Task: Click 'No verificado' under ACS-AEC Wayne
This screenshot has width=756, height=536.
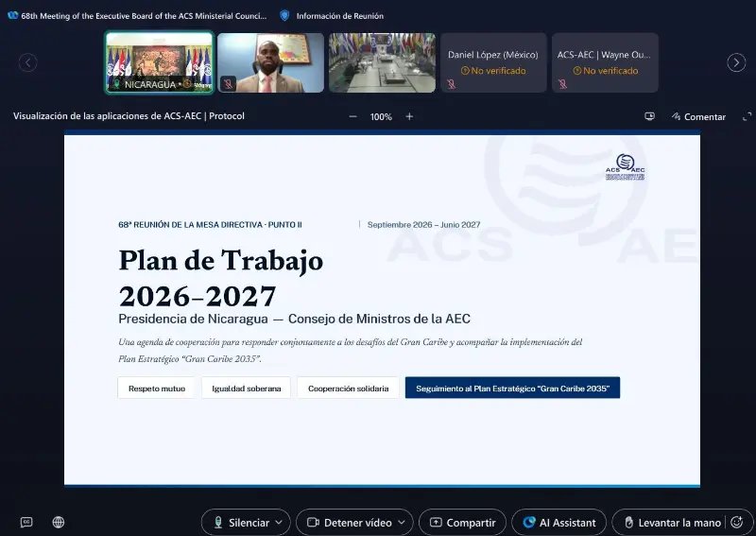Action: [606, 71]
